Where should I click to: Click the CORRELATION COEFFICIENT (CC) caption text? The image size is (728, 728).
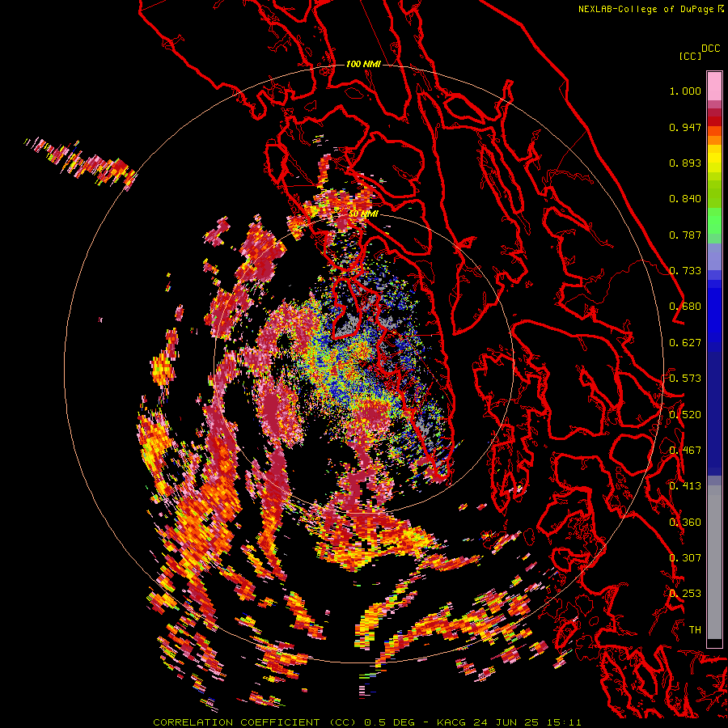pyautogui.click(x=254, y=722)
